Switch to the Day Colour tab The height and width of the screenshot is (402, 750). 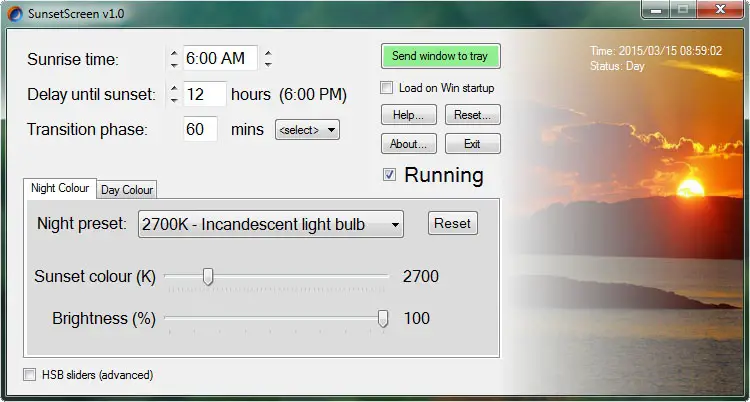click(x=127, y=190)
